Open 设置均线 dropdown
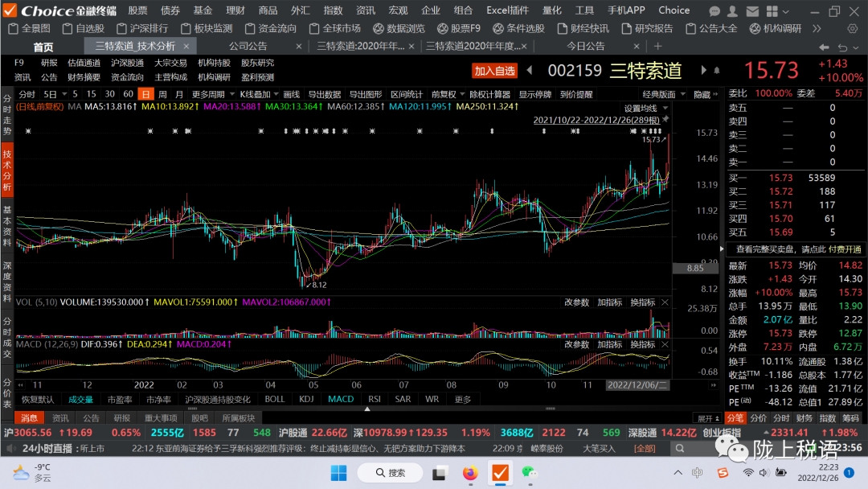868x489 pixels. (x=645, y=109)
